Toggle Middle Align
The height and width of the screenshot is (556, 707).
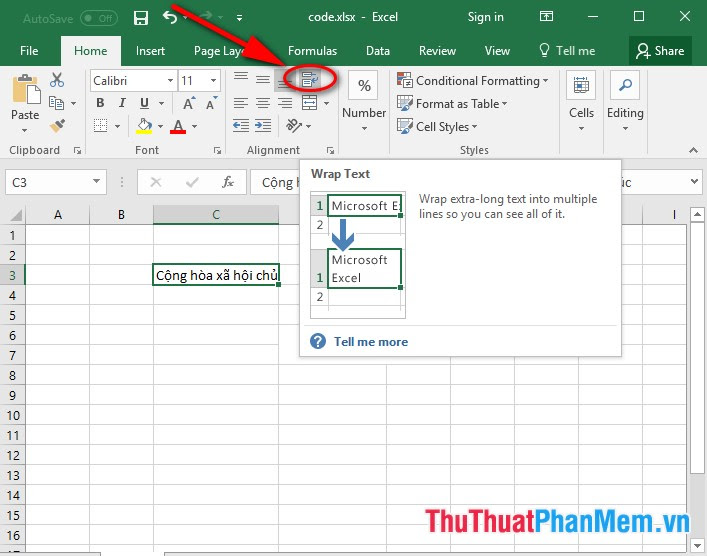pyautogui.click(x=263, y=80)
